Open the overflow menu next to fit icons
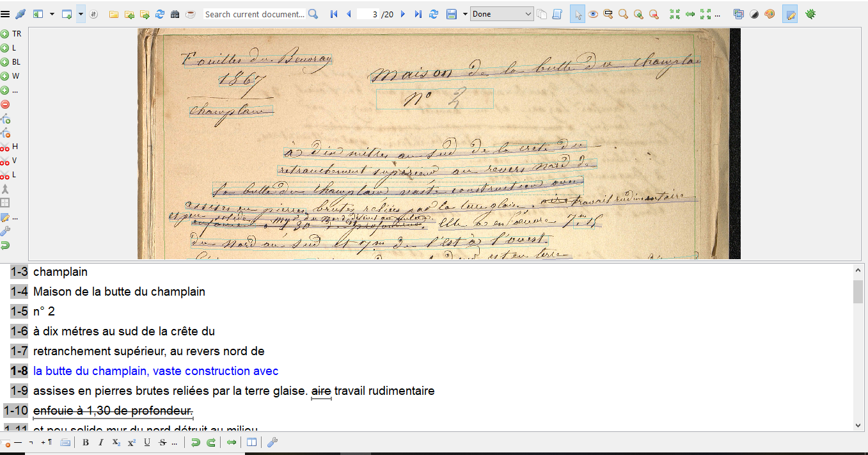 [718, 13]
